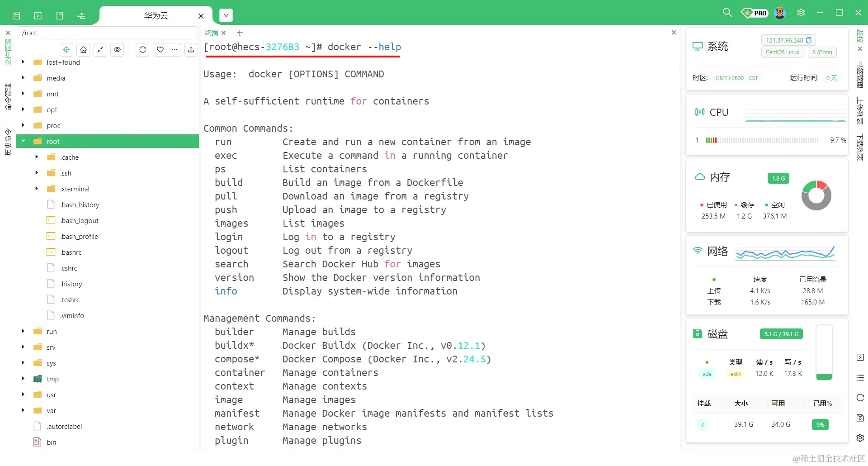
Task: Expand the .ssh folder
Action: point(37,173)
